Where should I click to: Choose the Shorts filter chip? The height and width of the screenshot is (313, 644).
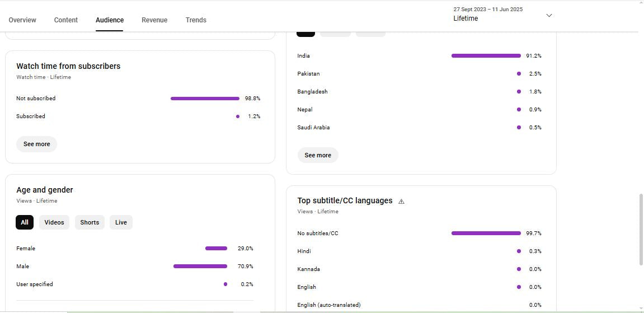coord(90,223)
